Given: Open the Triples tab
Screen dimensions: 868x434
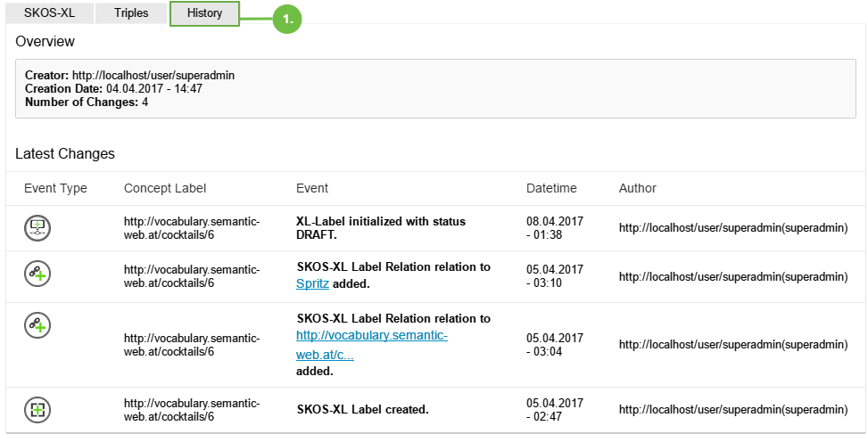Looking at the screenshot, I should pyautogui.click(x=131, y=13).
